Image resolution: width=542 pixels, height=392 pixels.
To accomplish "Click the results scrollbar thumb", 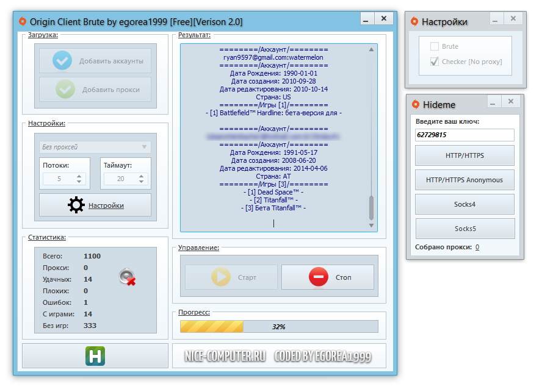I will click(x=371, y=207).
